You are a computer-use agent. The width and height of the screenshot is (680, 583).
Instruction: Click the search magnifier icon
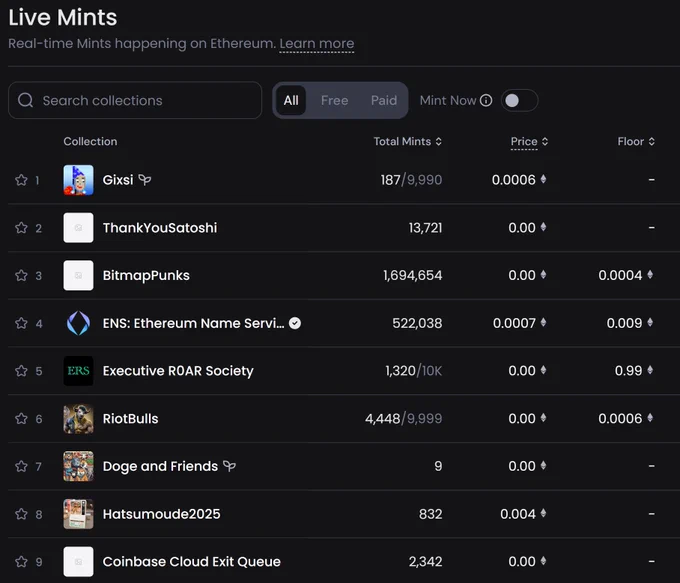26,100
